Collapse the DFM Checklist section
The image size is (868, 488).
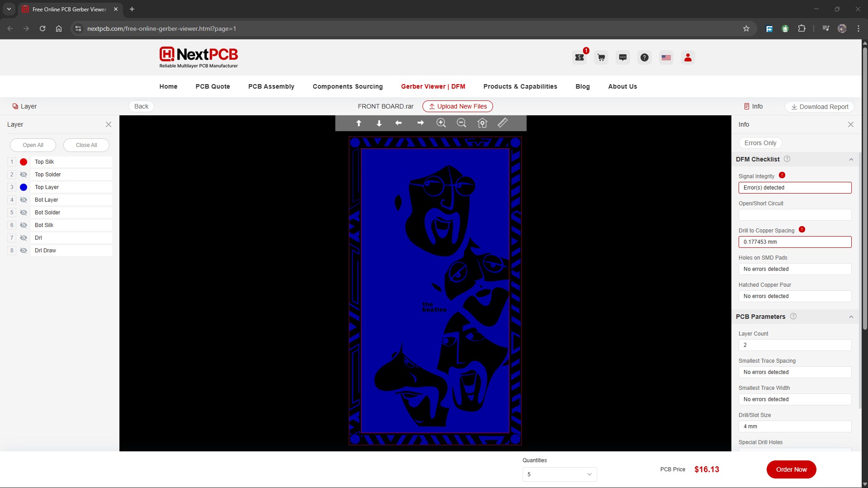click(851, 159)
